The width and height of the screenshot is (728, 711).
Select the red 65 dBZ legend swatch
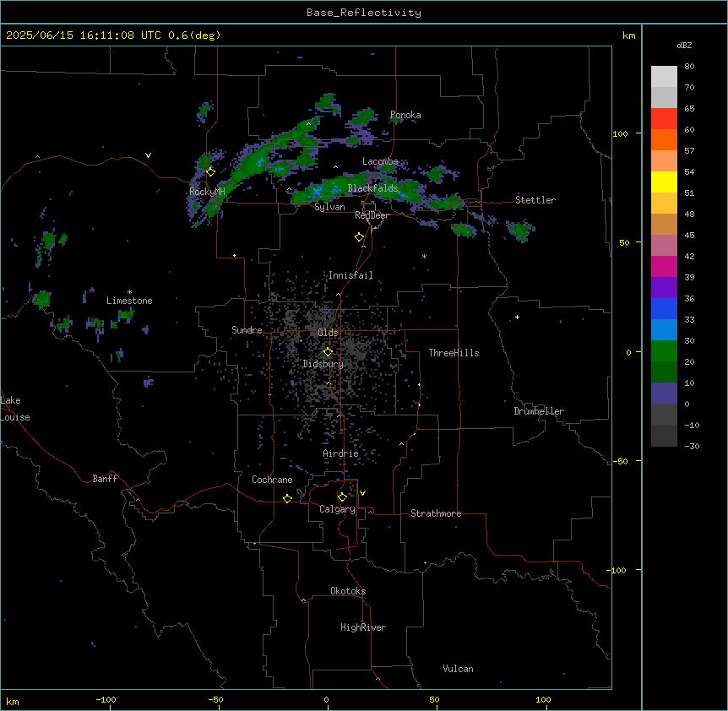point(664,119)
